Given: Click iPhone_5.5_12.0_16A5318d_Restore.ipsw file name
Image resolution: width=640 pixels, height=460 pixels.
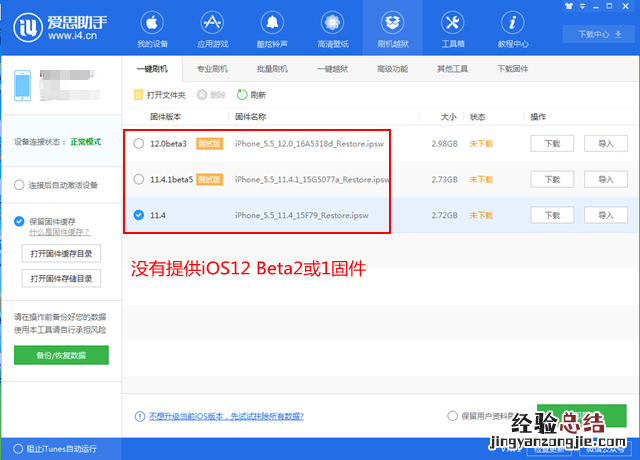Looking at the screenshot, I should [x=309, y=144].
